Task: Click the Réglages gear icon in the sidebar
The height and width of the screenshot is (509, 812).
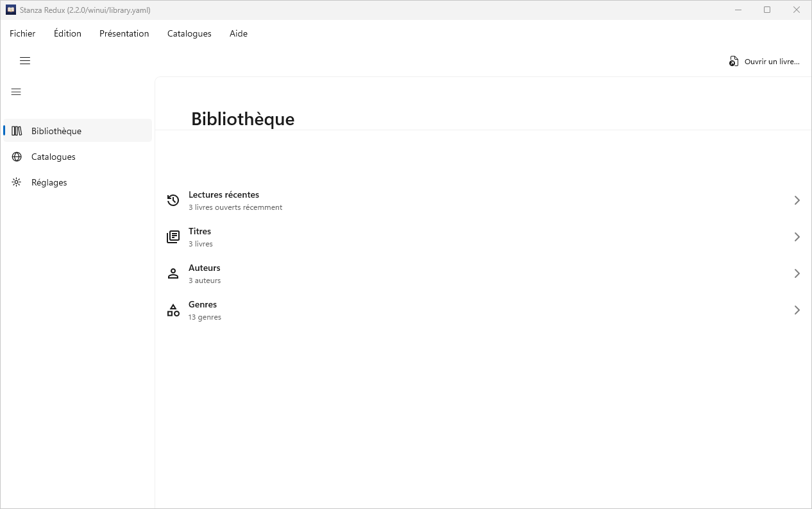Action: tap(17, 182)
